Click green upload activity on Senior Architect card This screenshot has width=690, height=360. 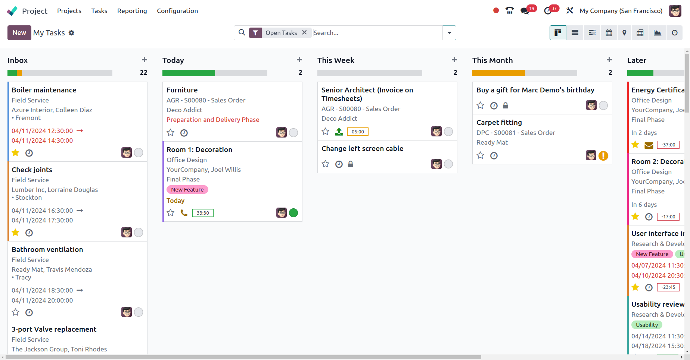(x=339, y=131)
